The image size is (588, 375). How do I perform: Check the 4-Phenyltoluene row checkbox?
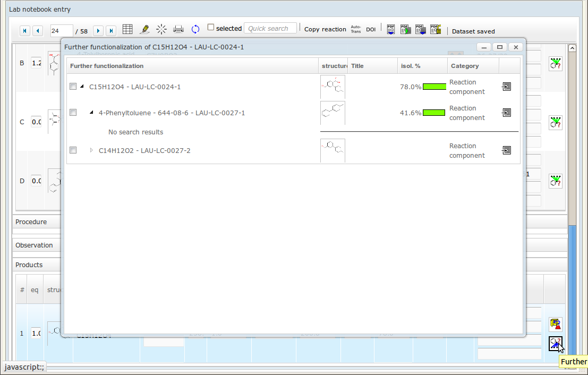(73, 113)
